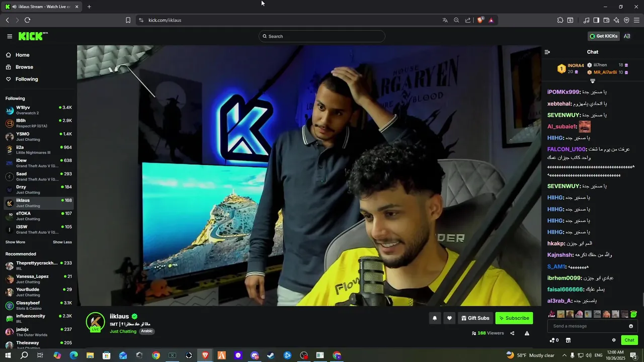This screenshot has height=362, width=644.
Task: Click the KICK logo
Action: pyautogui.click(x=33, y=36)
